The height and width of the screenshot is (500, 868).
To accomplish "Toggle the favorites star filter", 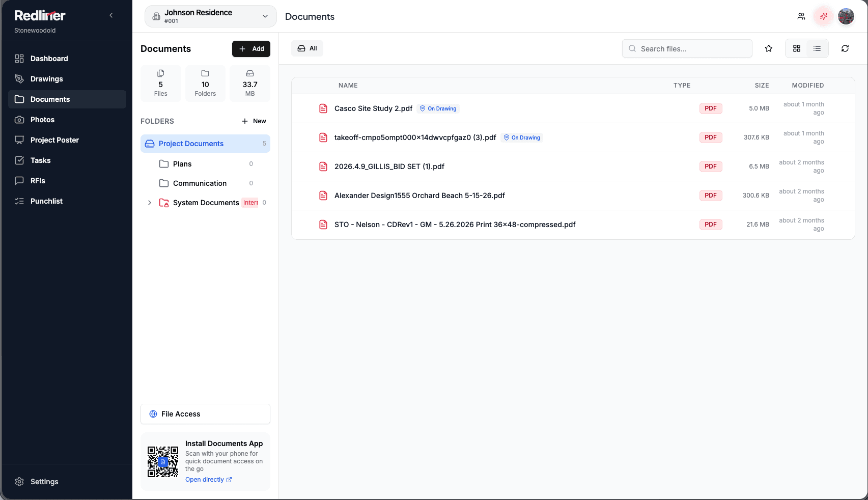I will point(769,48).
